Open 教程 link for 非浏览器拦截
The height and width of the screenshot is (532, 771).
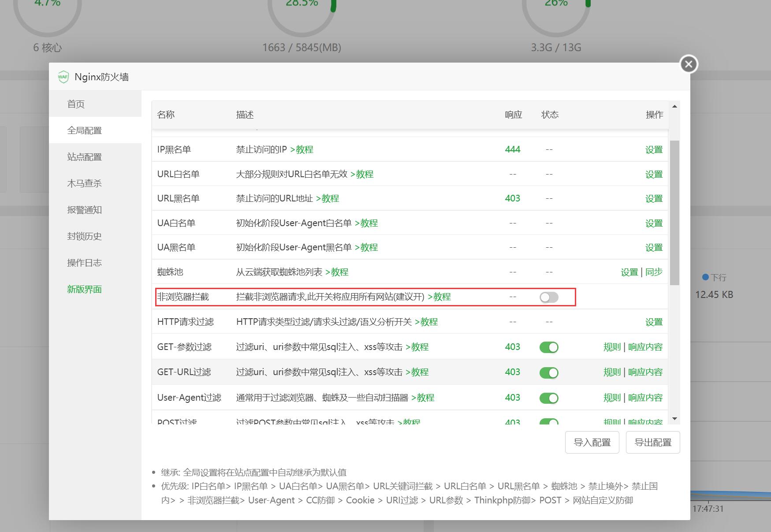click(440, 297)
